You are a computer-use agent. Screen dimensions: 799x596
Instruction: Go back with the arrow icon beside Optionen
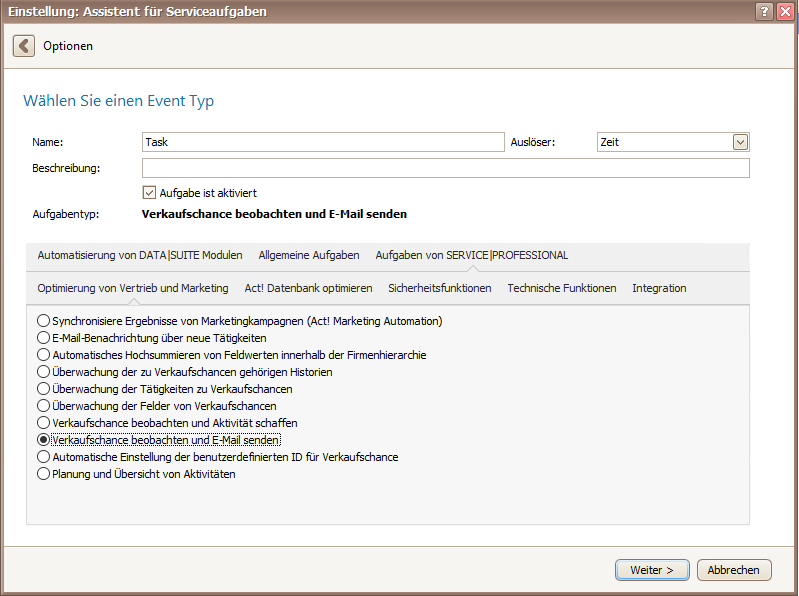tap(24, 46)
